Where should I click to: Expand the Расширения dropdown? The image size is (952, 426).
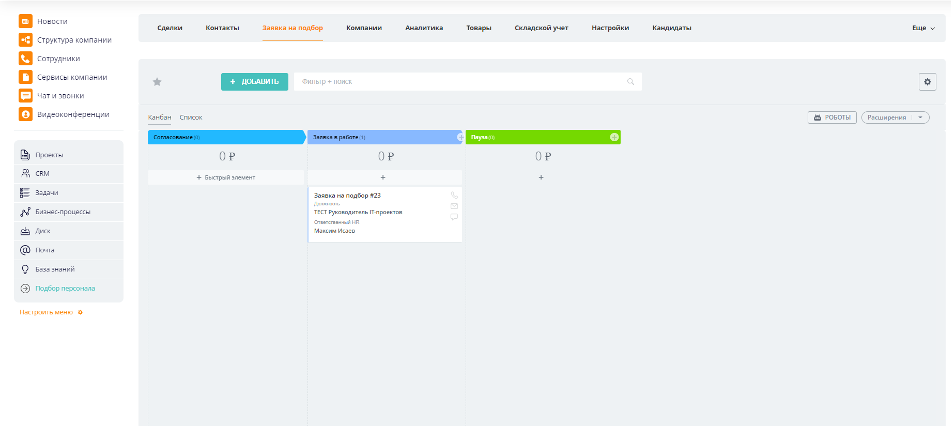(895, 117)
